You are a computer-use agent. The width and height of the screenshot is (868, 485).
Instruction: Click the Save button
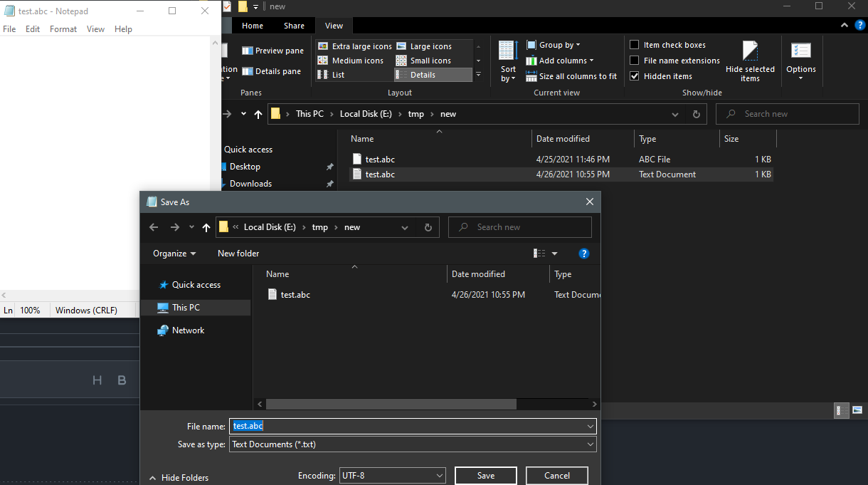pyautogui.click(x=485, y=475)
